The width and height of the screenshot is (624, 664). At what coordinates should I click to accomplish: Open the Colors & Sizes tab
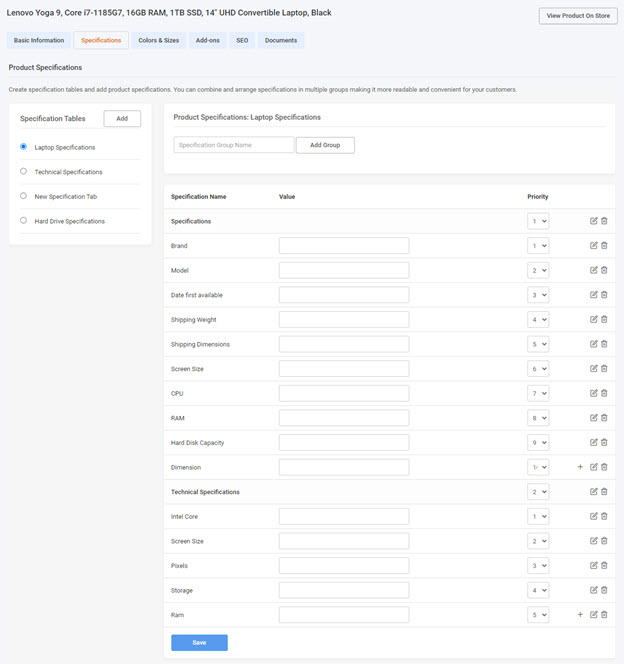(159, 40)
